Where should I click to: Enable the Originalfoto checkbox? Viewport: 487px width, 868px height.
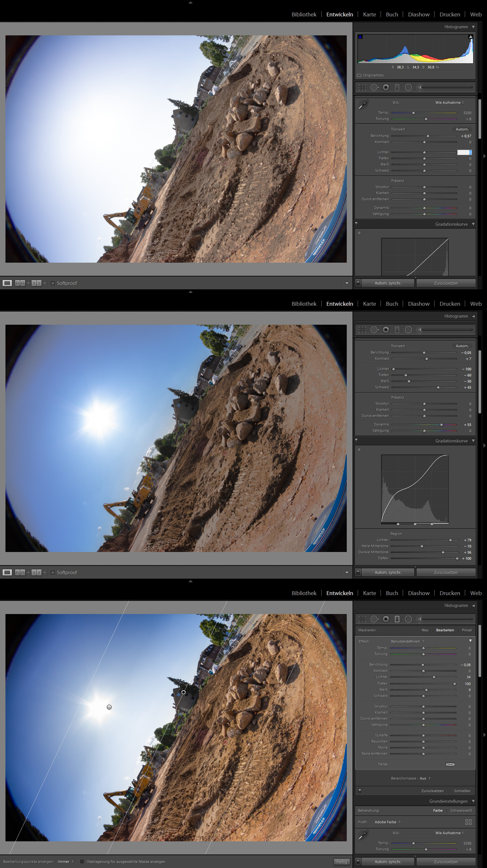coord(359,76)
